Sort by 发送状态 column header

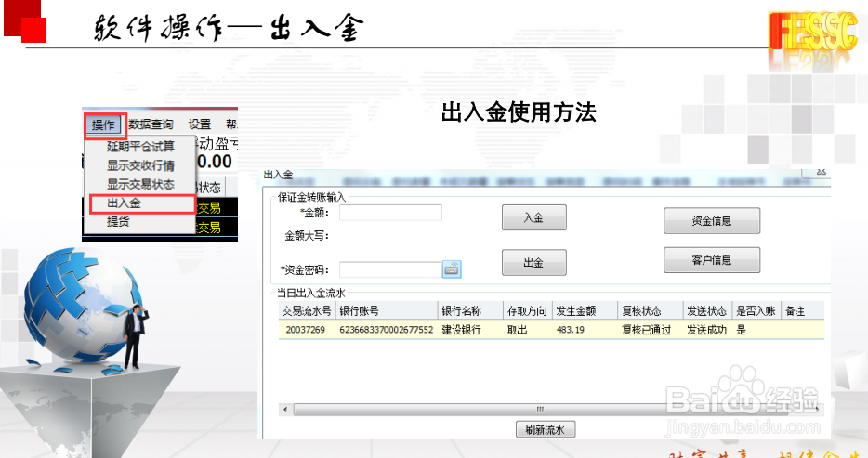pos(707,311)
